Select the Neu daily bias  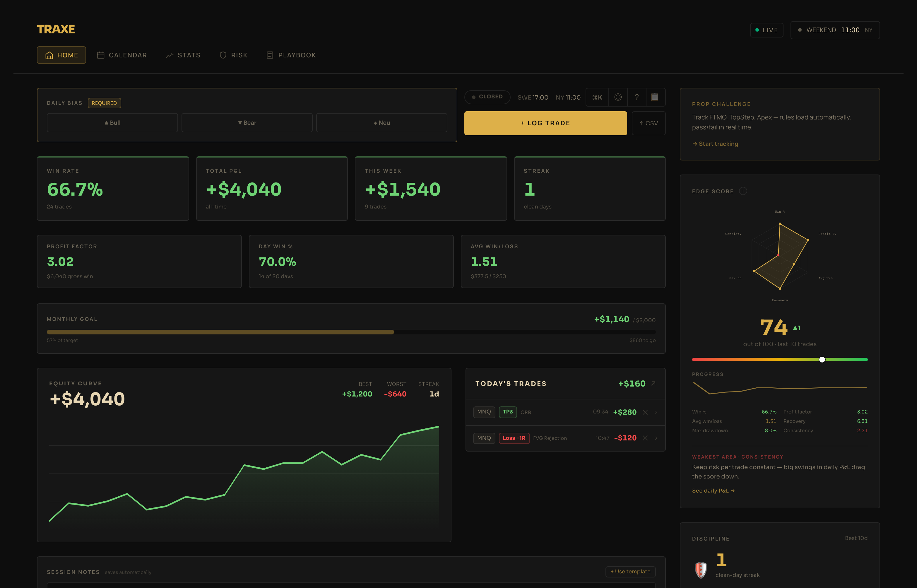point(382,123)
